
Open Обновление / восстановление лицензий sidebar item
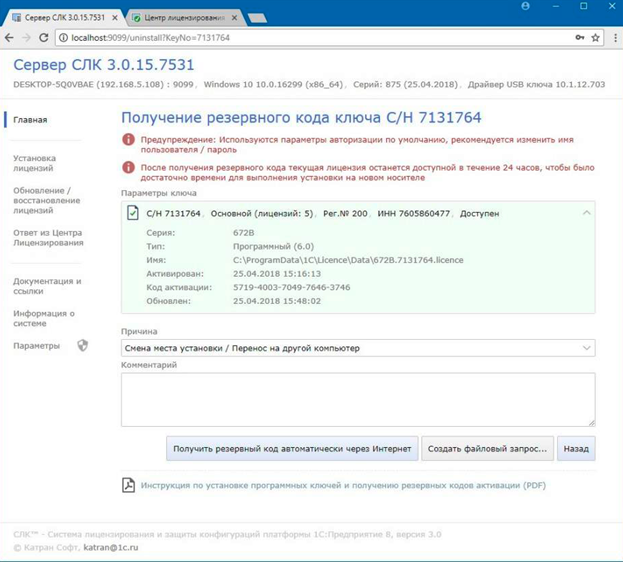coord(42,200)
